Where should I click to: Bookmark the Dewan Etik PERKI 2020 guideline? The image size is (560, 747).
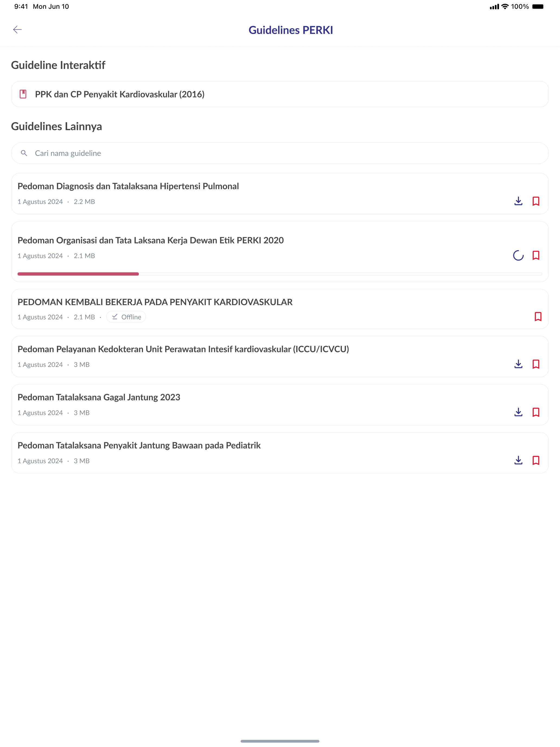(x=536, y=255)
